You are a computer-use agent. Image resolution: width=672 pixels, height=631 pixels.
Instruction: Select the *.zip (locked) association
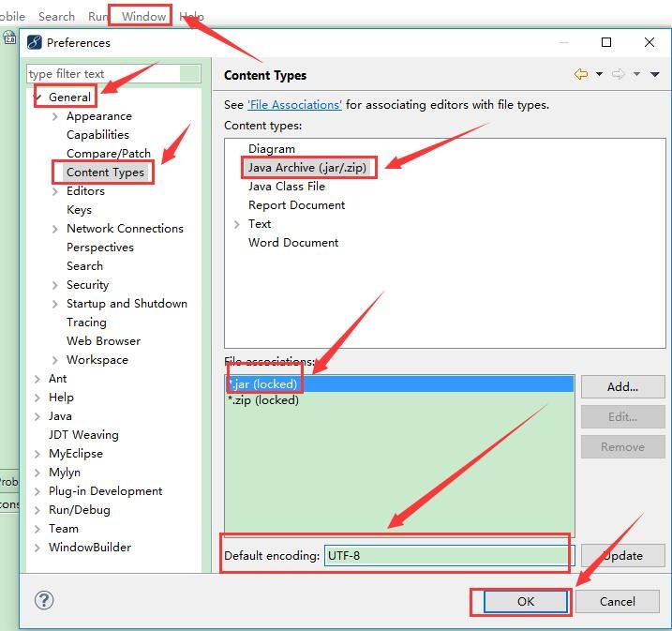coord(399,400)
